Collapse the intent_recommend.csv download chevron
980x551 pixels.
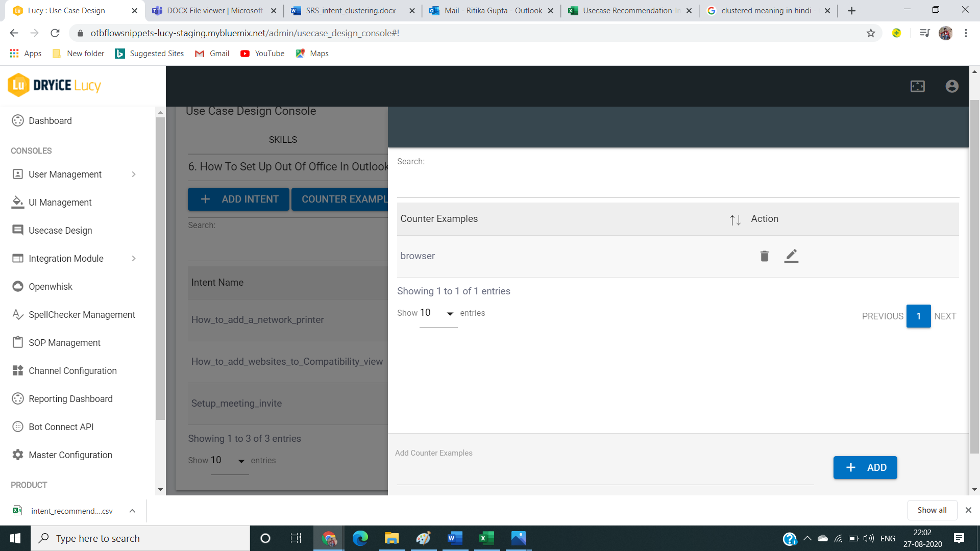point(132,511)
